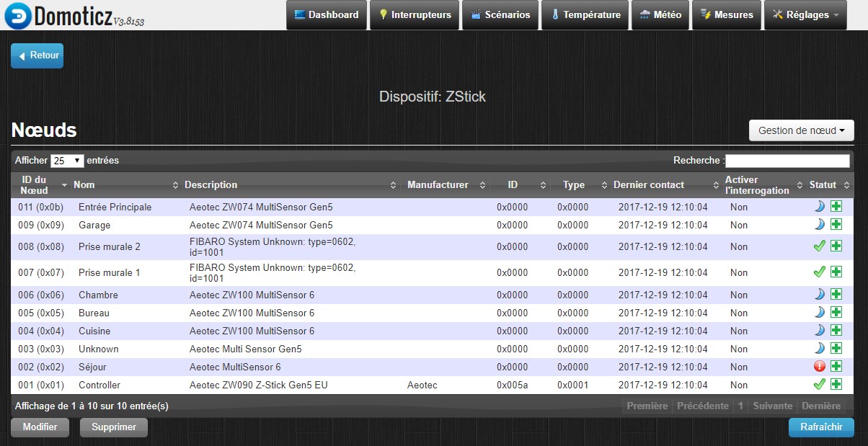Image resolution: width=868 pixels, height=446 pixels.
Task: Click the sleeping moon status icon for Bureau
Action: [819, 312]
